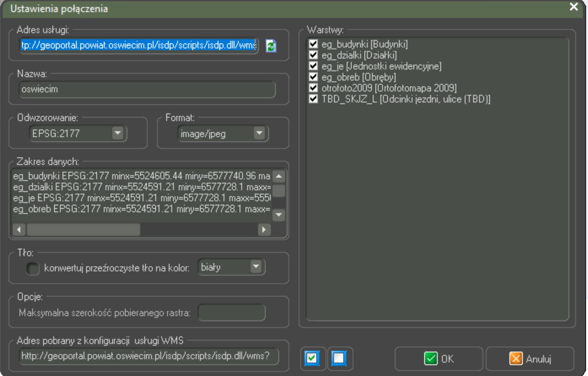This screenshot has width=588, height=376.
Task: Select the eg_je EPSG:2177 range line
Action: click(x=142, y=198)
